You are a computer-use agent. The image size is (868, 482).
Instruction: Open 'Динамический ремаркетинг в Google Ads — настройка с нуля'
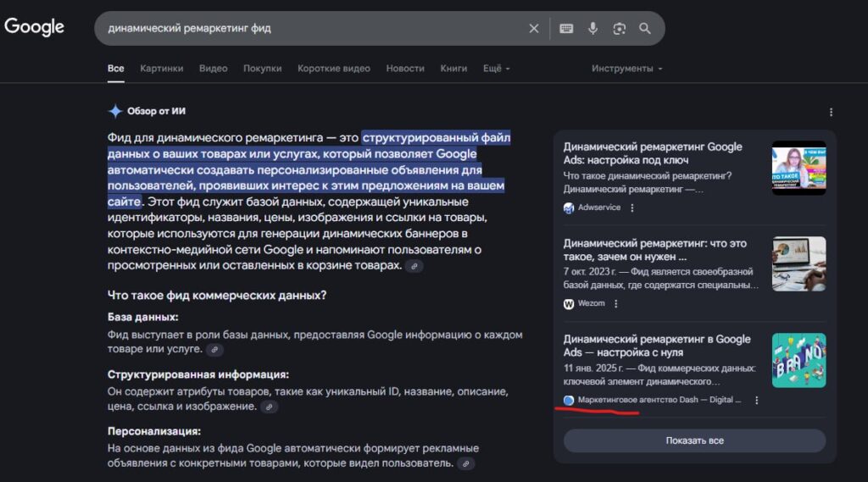coord(657,346)
